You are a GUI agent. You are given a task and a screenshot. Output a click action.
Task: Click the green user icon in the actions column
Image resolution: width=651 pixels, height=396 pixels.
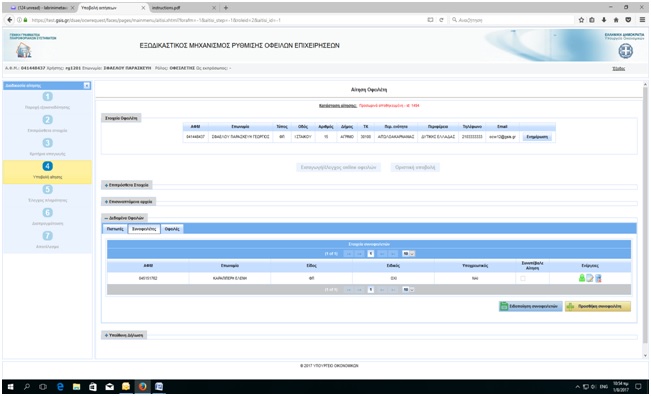(x=582, y=278)
